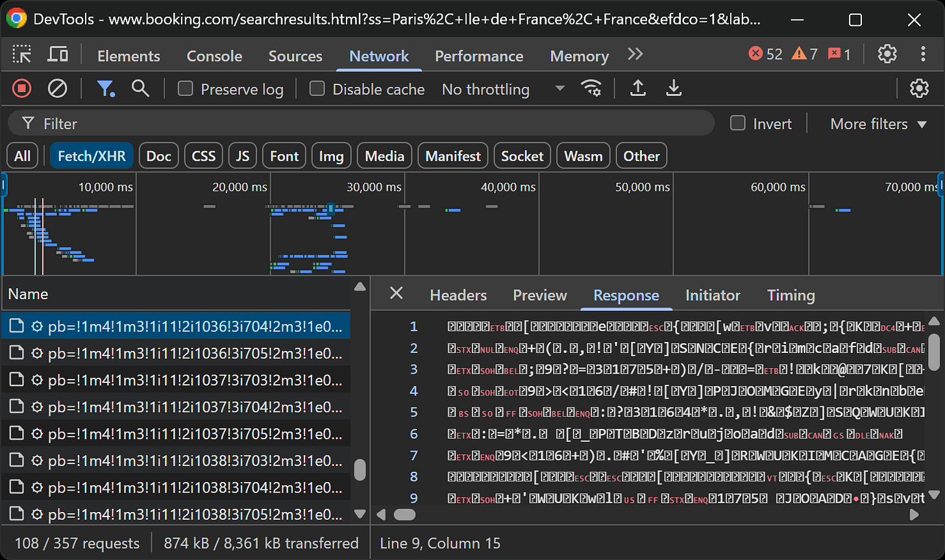The height and width of the screenshot is (560, 945).
Task: Toggle the device toolbar icon
Action: click(58, 55)
